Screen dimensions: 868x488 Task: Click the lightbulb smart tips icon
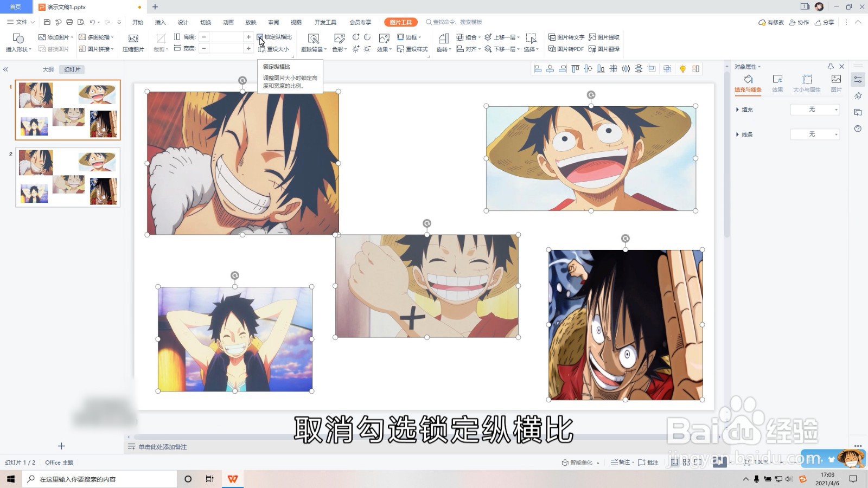coord(683,69)
